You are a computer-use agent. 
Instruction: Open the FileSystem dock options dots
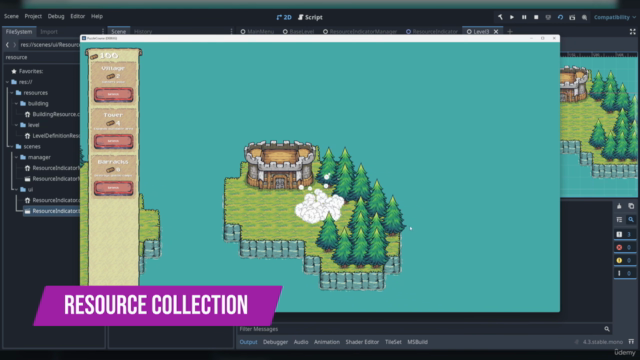pos(102,31)
